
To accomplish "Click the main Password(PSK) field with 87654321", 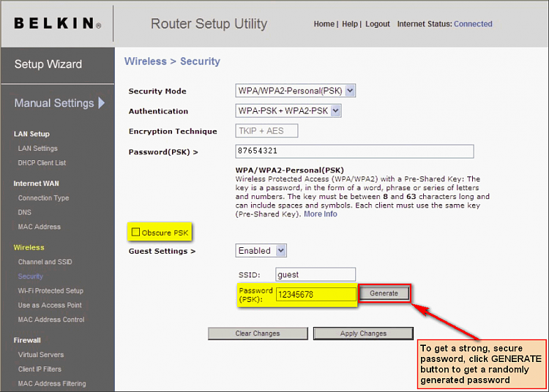I will tap(355, 151).
